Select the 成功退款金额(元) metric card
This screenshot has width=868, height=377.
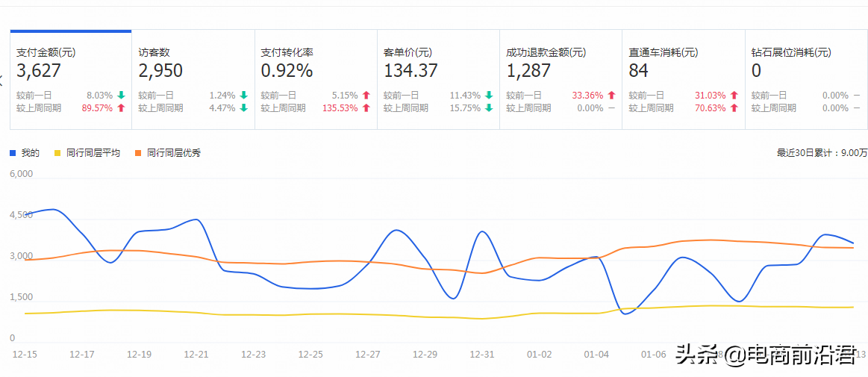point(561,80)
